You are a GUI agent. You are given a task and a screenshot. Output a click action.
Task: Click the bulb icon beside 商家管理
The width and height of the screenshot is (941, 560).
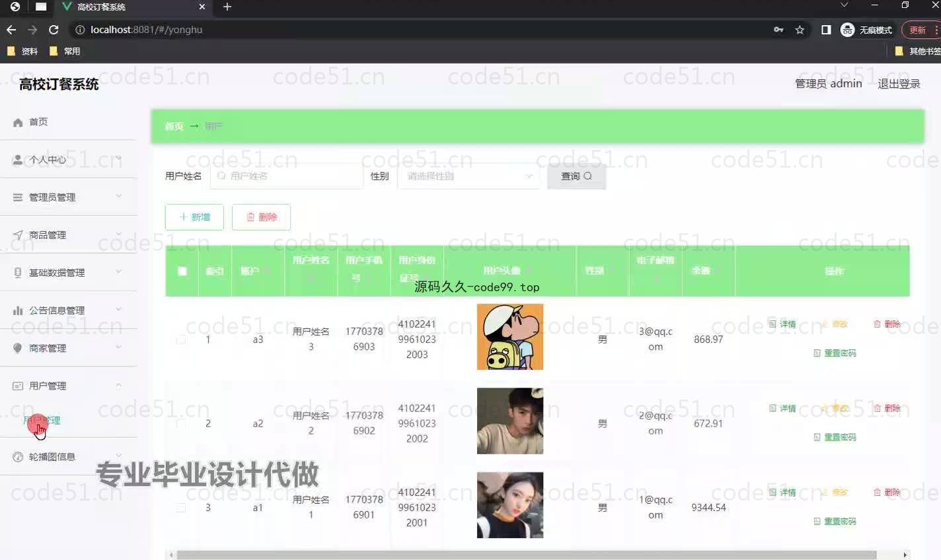click(x=18, y=348)
